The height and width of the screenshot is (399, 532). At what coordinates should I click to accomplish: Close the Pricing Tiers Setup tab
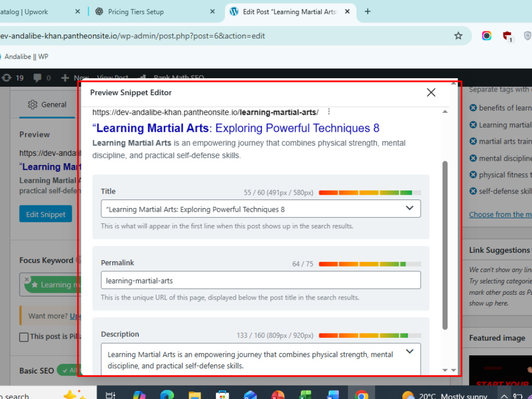tap(212, 12)
